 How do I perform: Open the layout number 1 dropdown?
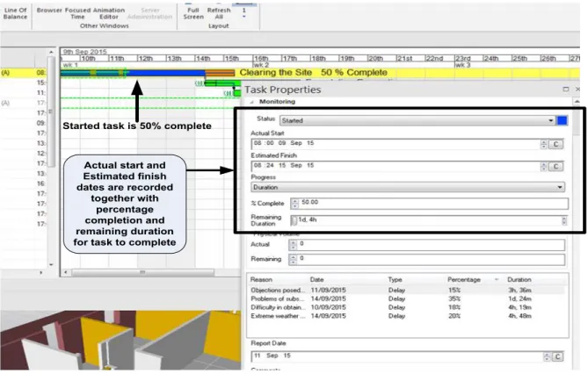tap(244, 13)
